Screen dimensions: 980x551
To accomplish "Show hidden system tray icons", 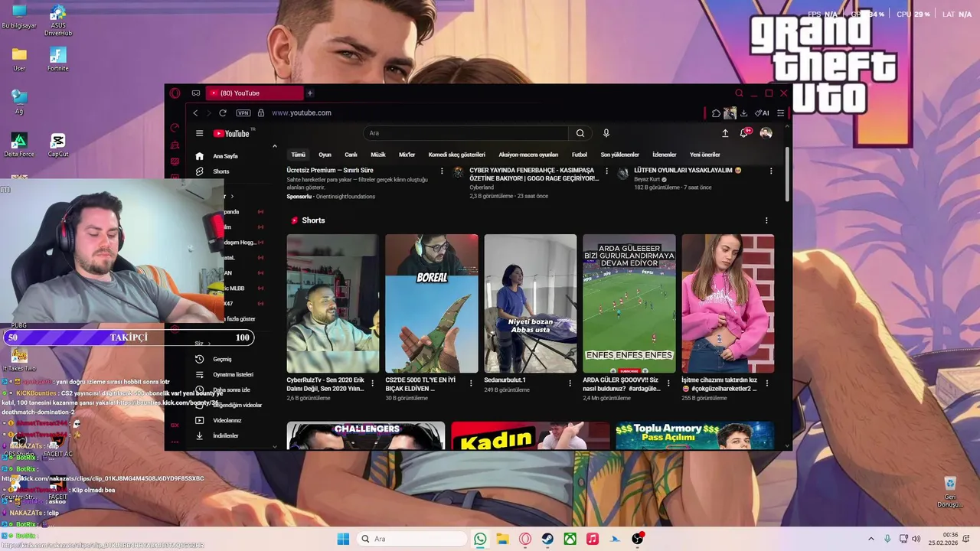I will [x=871, y=539].
